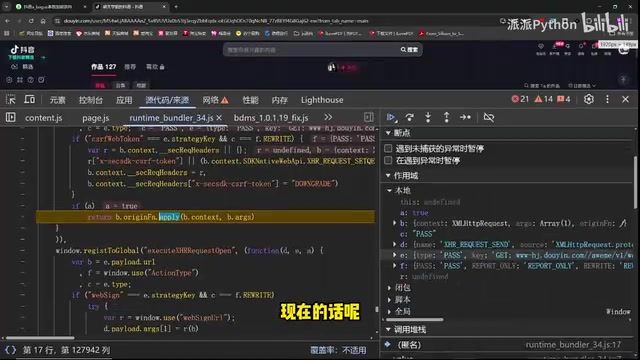The image size is (640, 360).
Task: Show more source file tabs
Action: point(328,118)
